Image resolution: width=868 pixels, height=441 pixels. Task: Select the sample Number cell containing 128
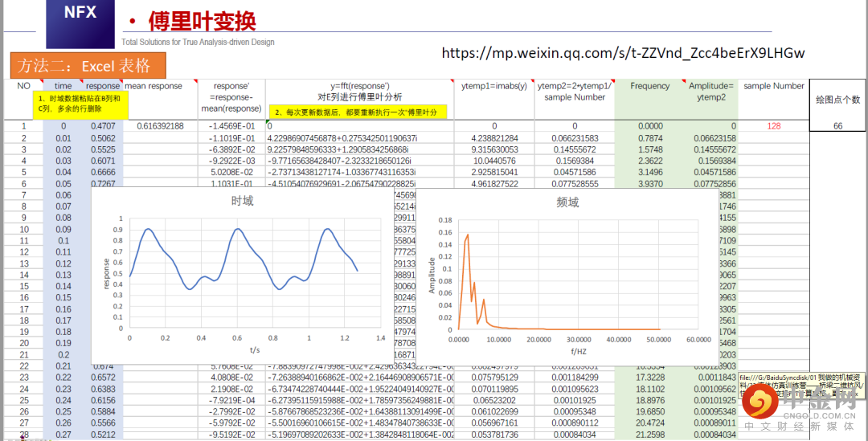click(x=773, y=126)
